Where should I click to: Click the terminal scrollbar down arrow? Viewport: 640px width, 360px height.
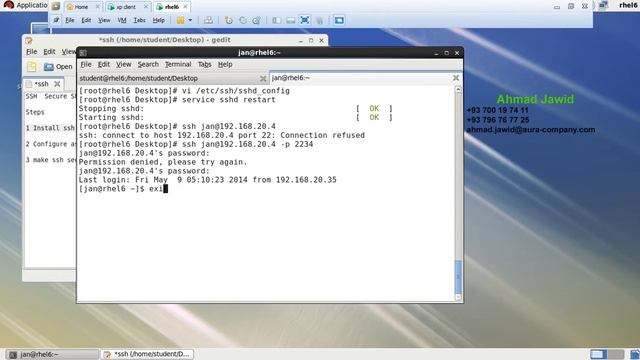(x=458, y=298)
